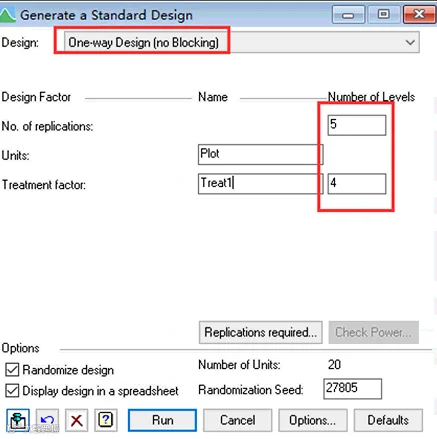Screen dimensions: 437x439
Task: Toggle Display design in a spreadsheet
Action: [x=12, y=390]
